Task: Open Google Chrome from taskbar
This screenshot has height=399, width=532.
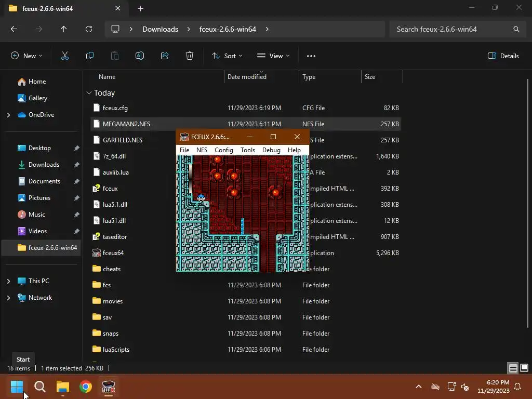Action: coord(86,387)
